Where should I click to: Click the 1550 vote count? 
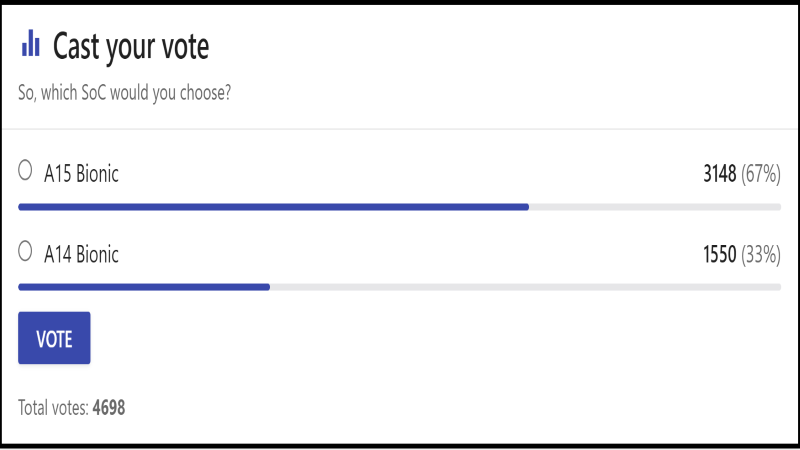(x=719, y=255)
